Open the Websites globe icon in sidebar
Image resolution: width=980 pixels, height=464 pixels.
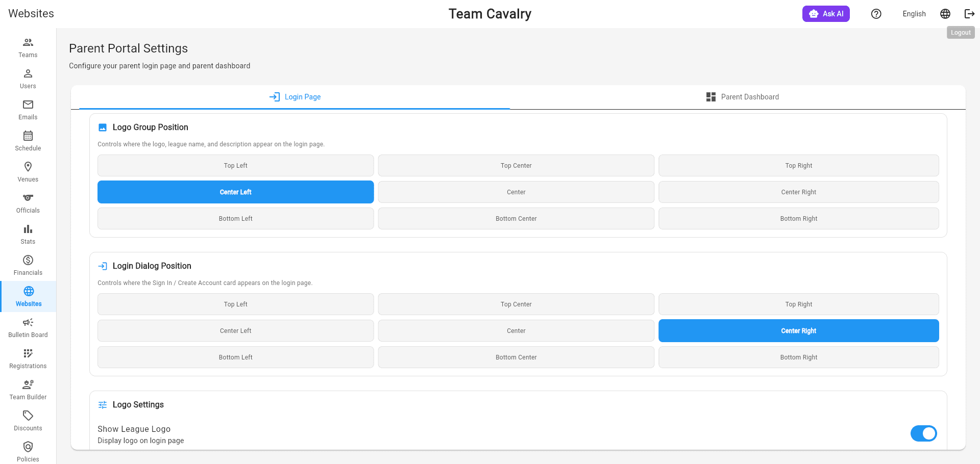(29, 291)
